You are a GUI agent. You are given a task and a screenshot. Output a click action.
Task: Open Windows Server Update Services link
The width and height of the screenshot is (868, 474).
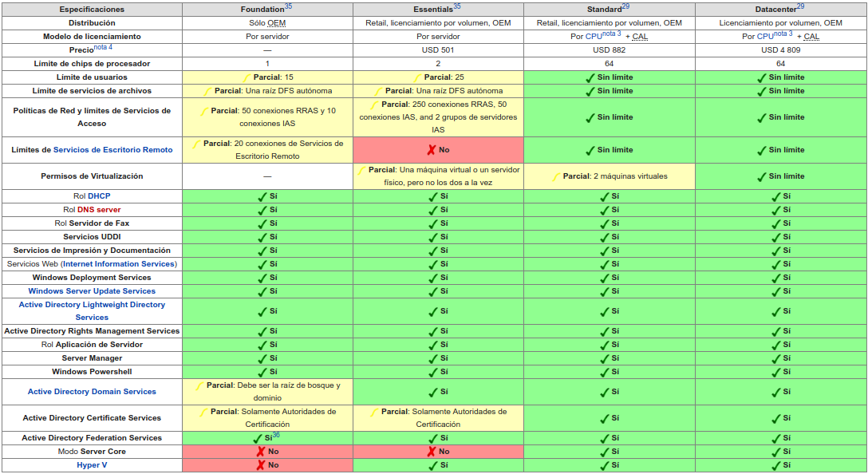pyautogui.click(x=92, y=291)
